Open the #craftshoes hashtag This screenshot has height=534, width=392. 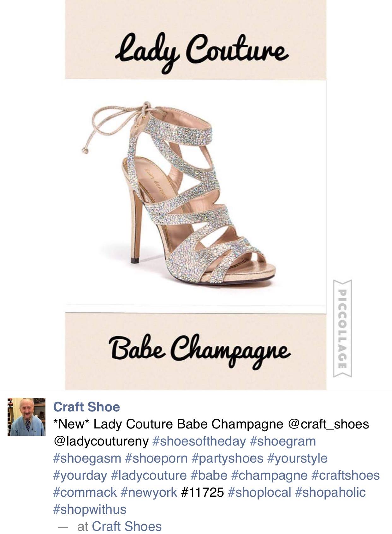(346, 475)
